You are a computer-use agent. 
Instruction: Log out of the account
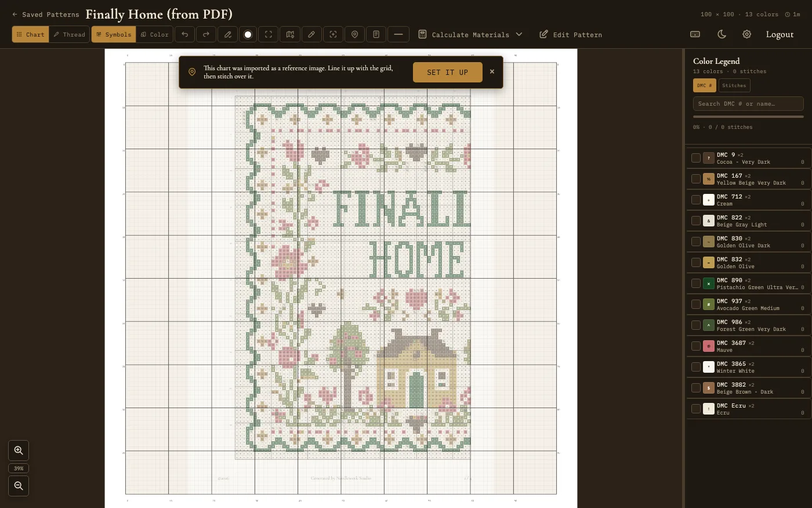[x=780, y=34]
